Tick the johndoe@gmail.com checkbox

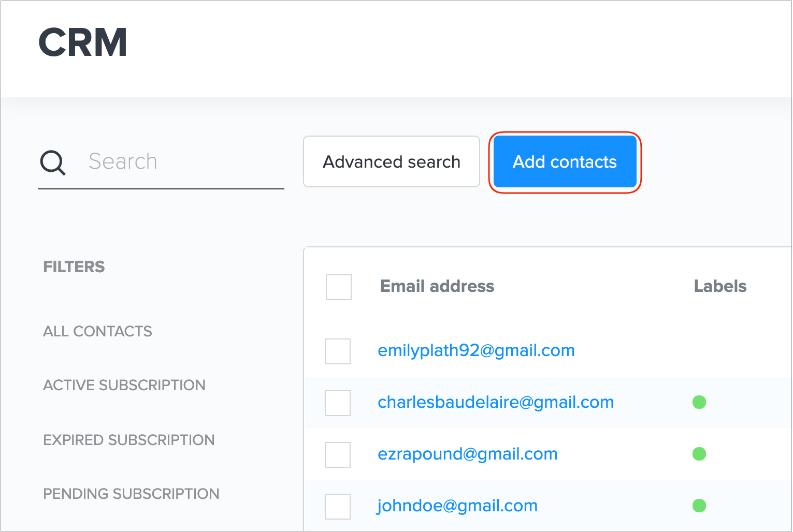tap(338, 507)
